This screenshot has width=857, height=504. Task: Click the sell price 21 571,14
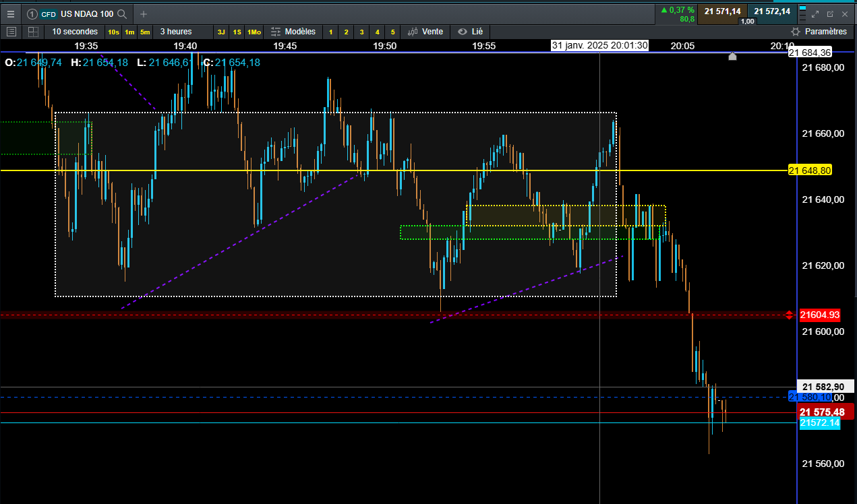click(x=722, y=11)
